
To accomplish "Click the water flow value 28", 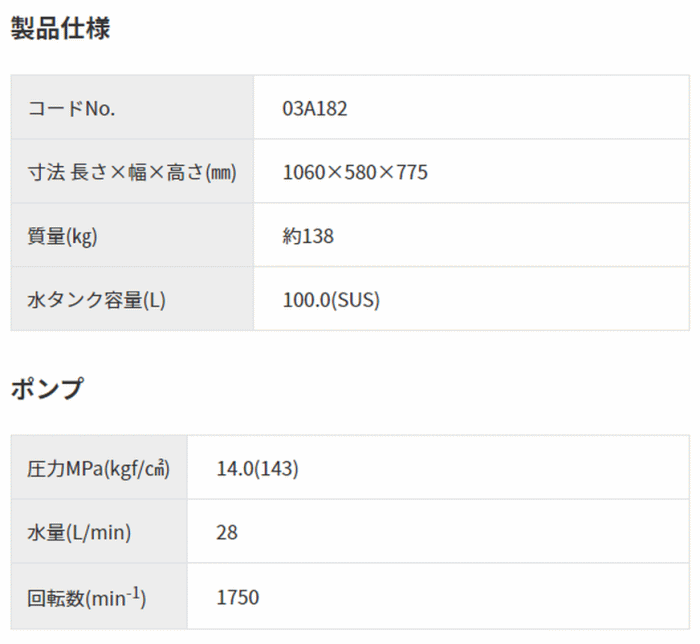I will click(227, 532).
